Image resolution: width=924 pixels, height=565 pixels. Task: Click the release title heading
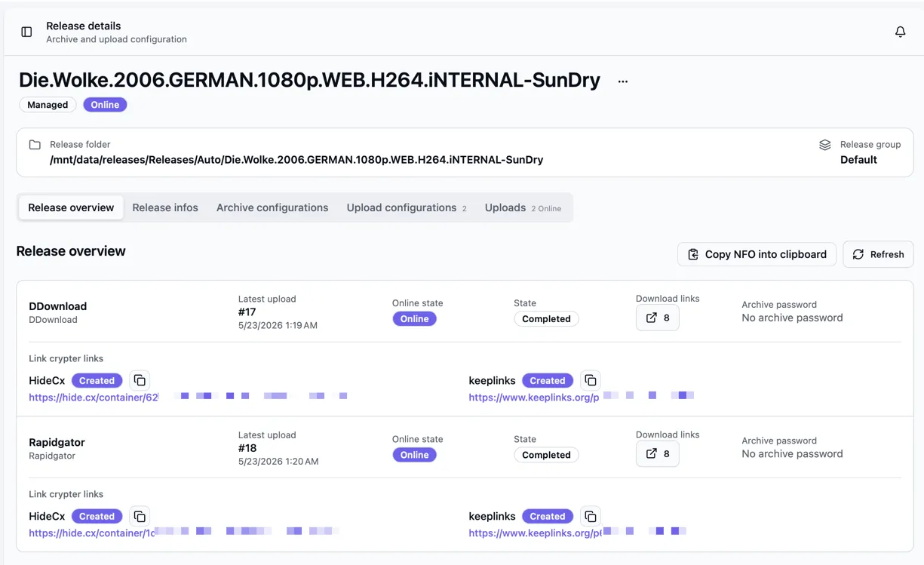[x=309, y=80]
